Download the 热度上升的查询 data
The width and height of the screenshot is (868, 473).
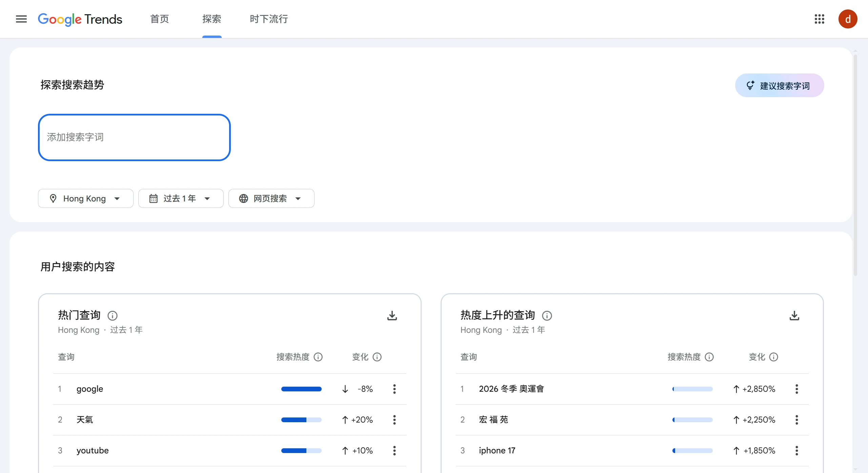(x=794, y=315)
